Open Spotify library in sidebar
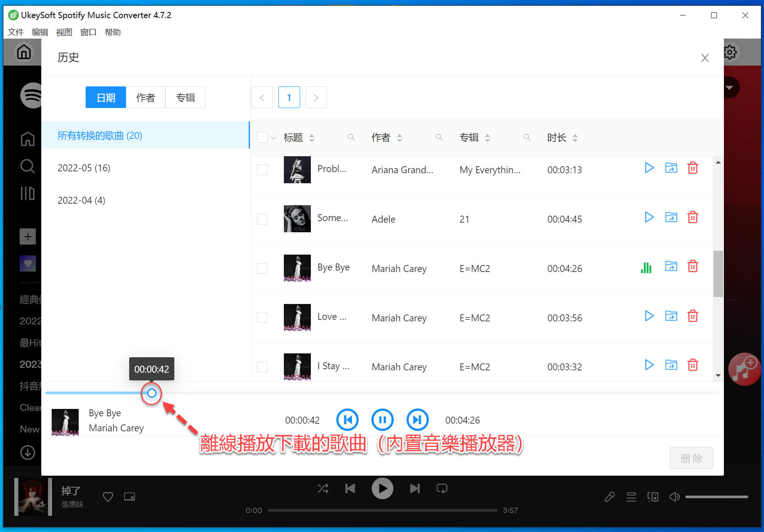This screenshot has width=764, height=532. (x=27, y=193)
